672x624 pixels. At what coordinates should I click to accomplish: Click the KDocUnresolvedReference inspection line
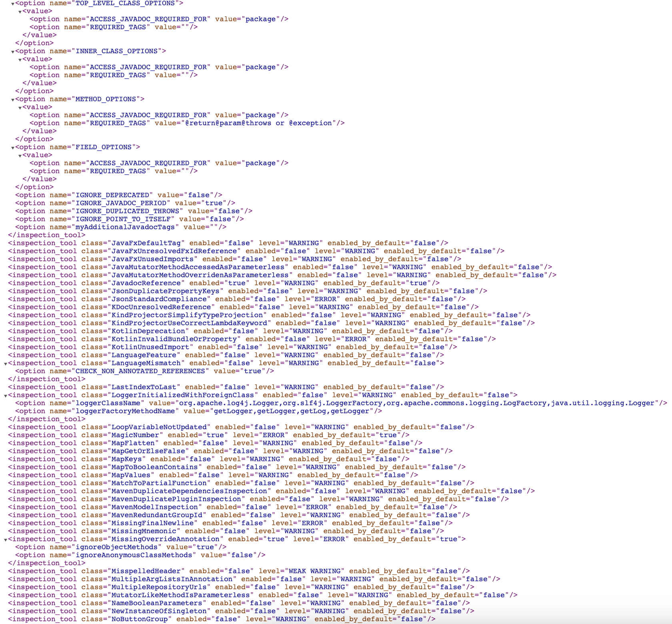(x=243, y=307)
